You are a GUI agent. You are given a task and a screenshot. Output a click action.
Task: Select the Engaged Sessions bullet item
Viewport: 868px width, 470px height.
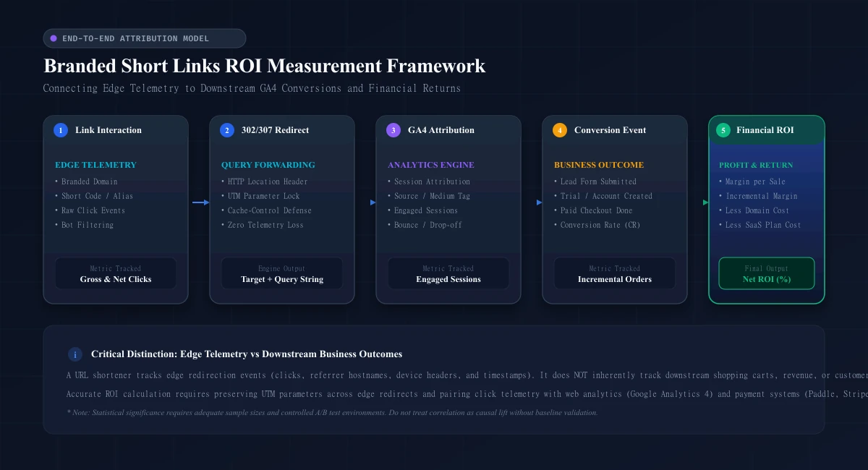[x=423, y=210]
